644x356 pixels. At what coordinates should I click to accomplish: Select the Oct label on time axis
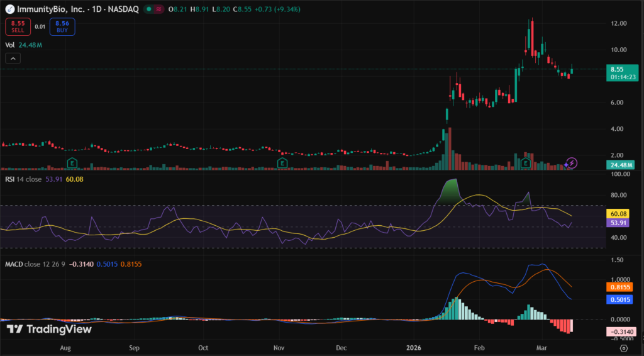click(203, 347)
